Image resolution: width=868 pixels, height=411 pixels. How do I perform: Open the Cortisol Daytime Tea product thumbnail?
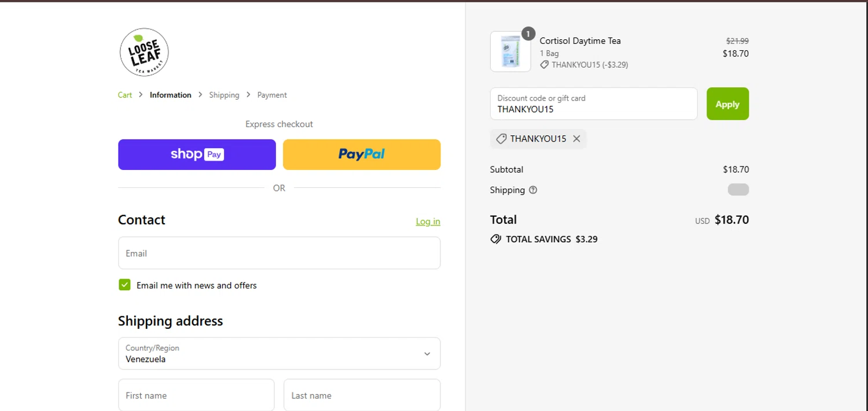[x=510, y=51]
